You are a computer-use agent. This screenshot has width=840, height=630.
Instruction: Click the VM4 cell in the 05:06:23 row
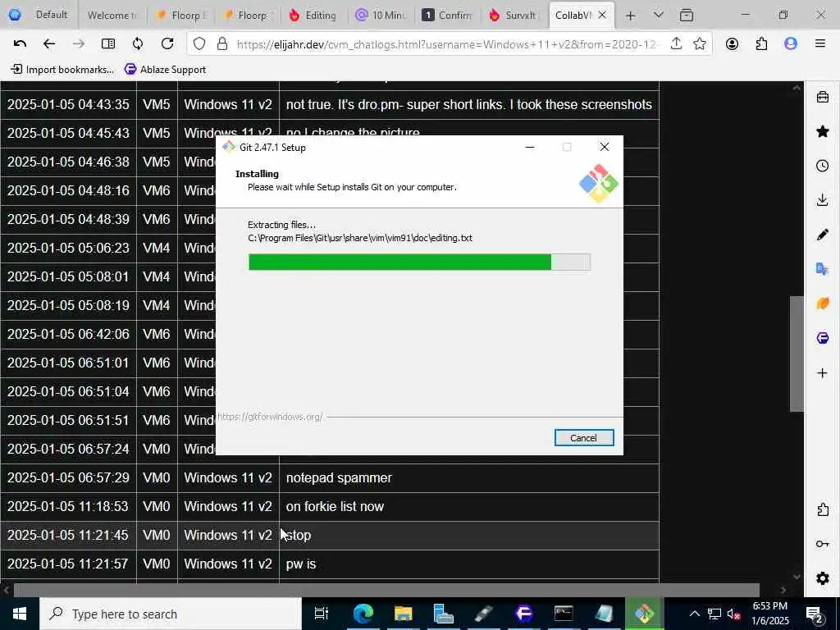157,248
